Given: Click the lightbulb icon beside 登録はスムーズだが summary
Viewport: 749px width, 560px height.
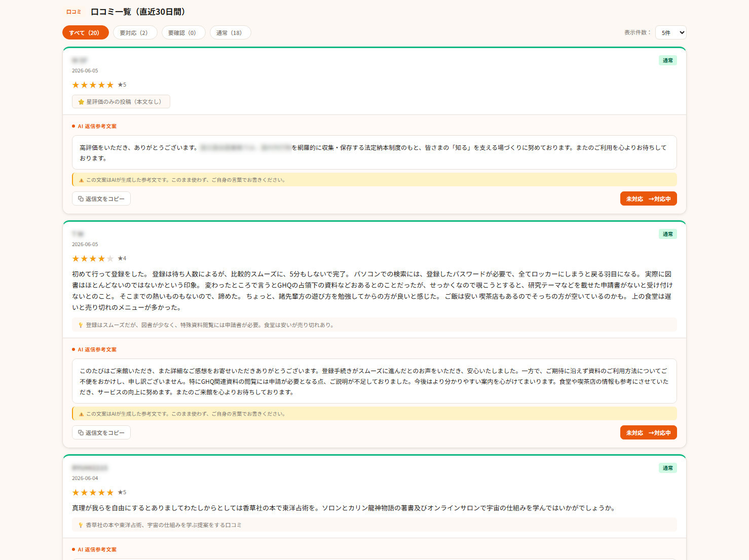Looking at the screenshot, I should coord(81,325).
